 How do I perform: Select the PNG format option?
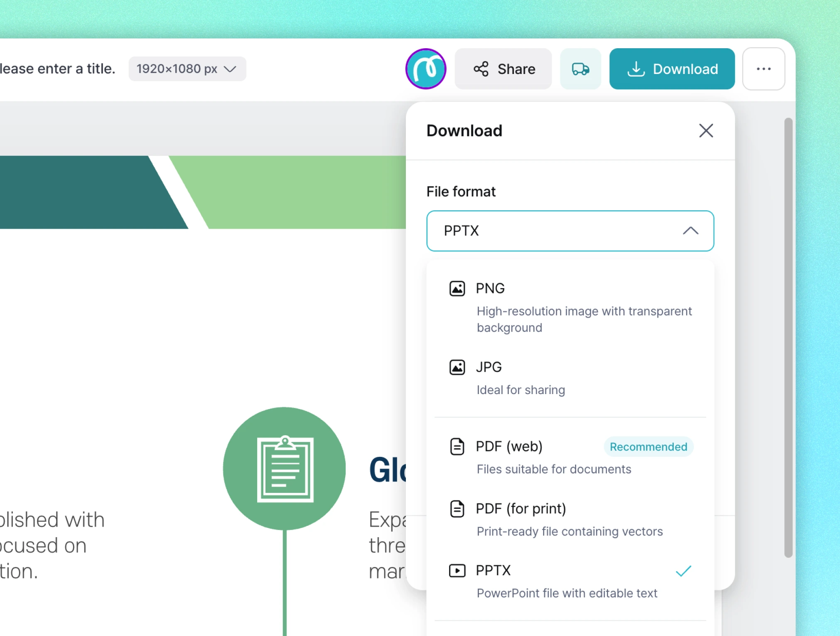[570, 307]
